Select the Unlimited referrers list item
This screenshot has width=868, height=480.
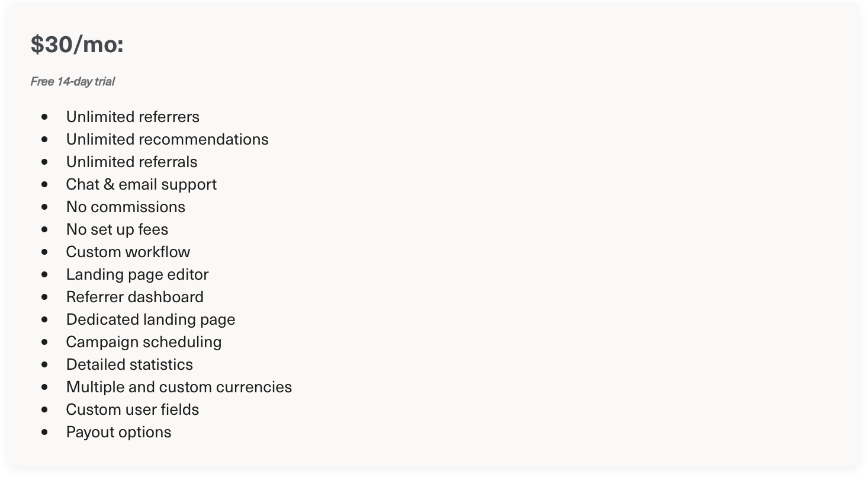133,117
